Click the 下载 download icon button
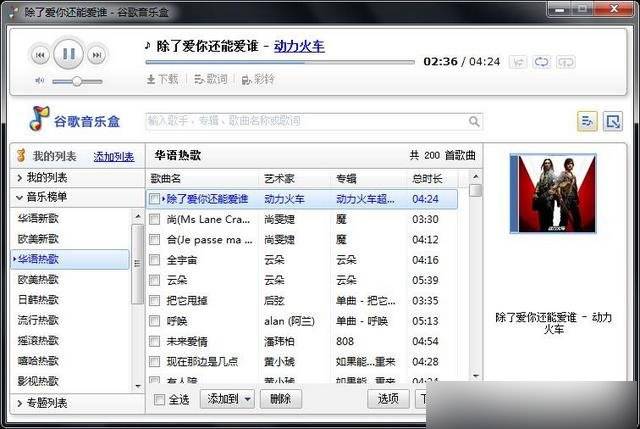 click(x=162, y=79)
